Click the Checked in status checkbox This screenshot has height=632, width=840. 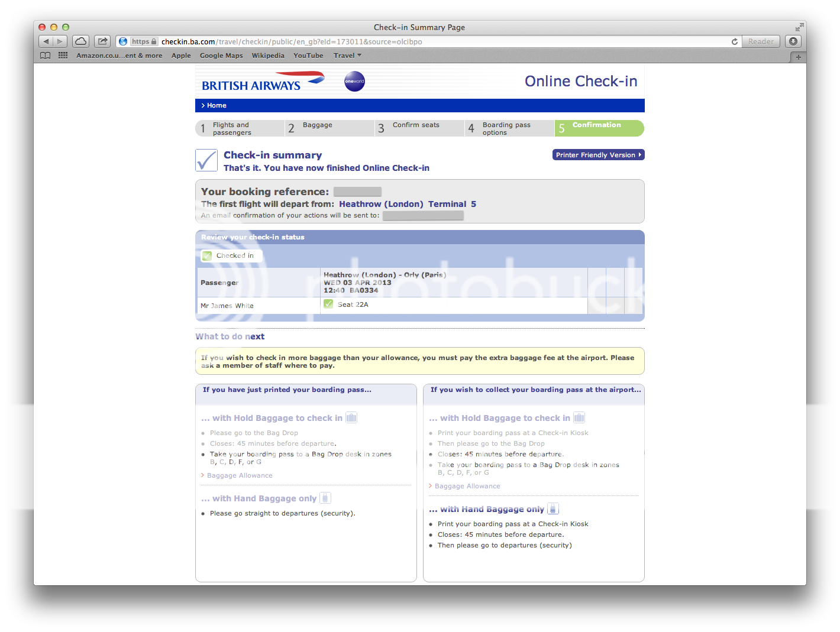[x=207, y=256]
